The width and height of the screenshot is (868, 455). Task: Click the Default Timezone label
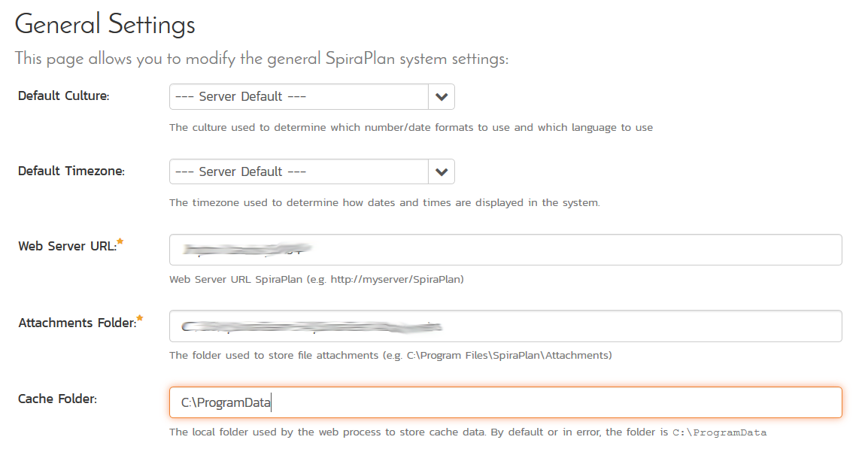coord(71,171)
